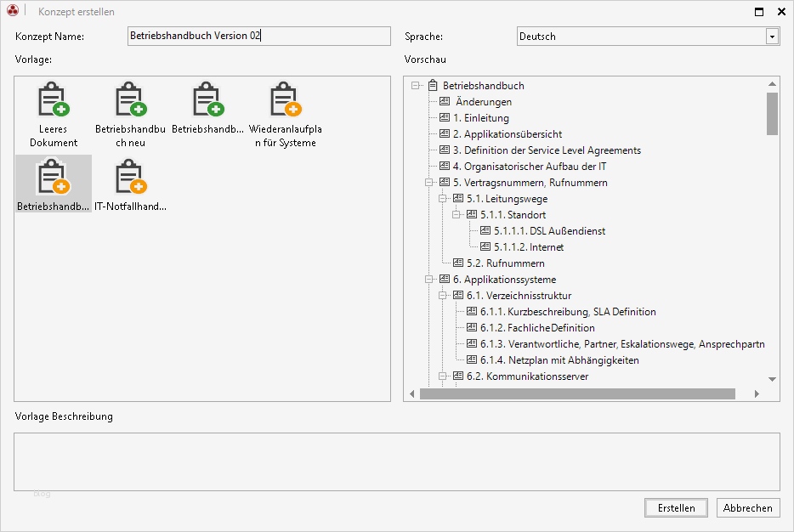794x532 pixels.
Task: Click the icon beside 6.1.2. FachlicheDefinition
Action: pos(472,328)
